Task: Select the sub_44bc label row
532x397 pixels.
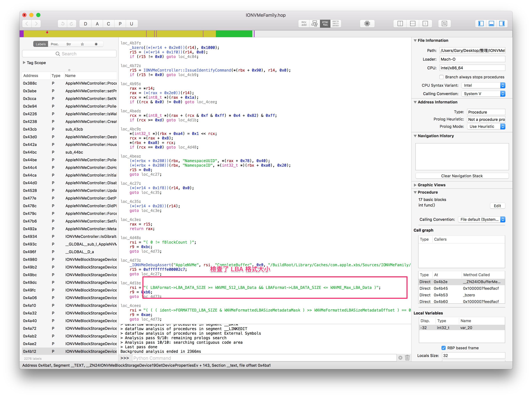Action: coord(69,152)
